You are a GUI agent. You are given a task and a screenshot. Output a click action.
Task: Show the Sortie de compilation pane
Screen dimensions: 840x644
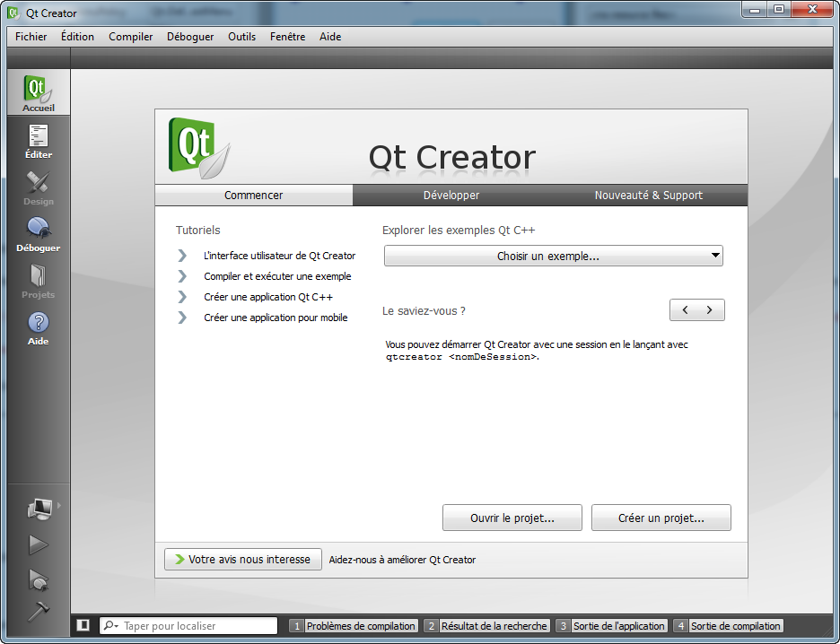pyautogui.click(x=730, y=625)
